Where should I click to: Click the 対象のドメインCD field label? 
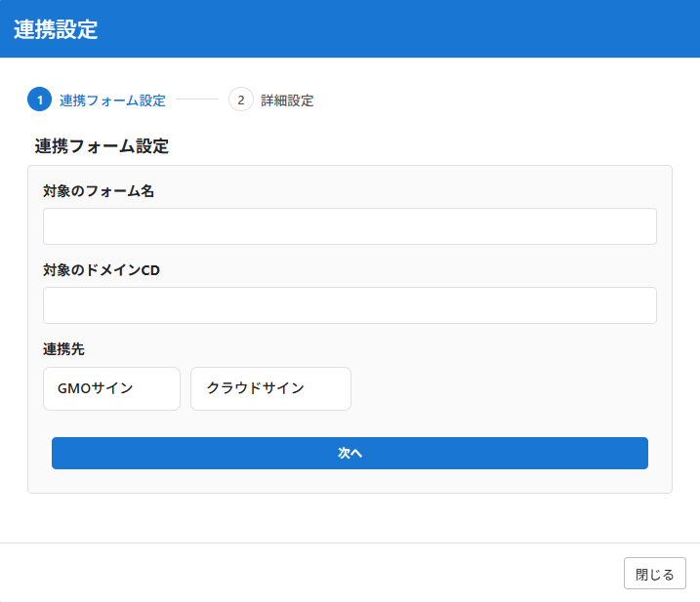click(102, 270)
